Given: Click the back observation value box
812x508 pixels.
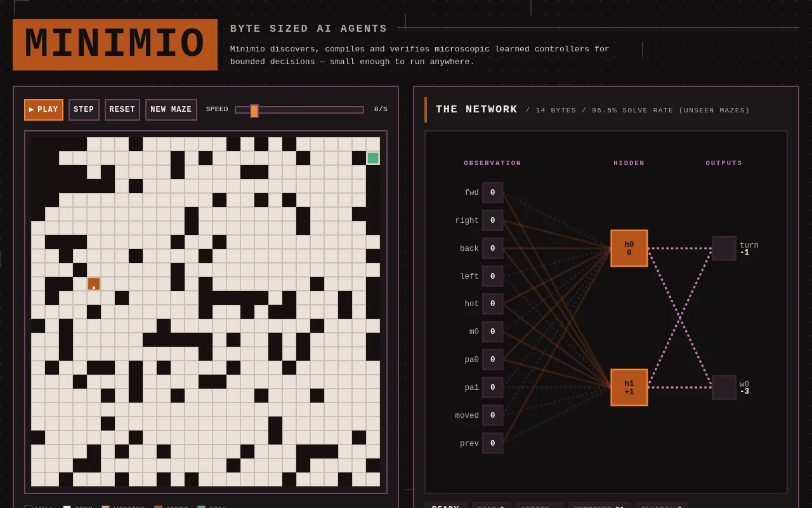Looking at the screenshot, I should coord(493,248).
